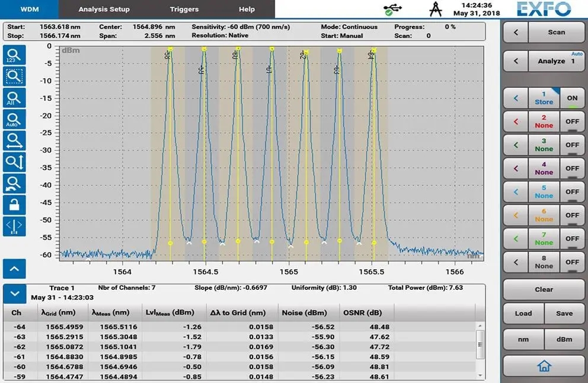This screenshot has width=588, height=383.
Task: Go to home screen via house icon
Action: [544, 366]
